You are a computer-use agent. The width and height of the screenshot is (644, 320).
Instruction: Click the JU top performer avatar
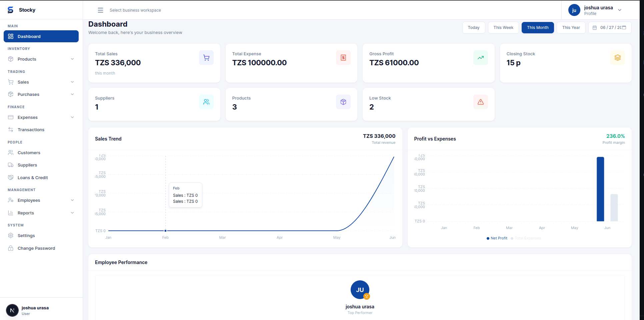(360, 290)
